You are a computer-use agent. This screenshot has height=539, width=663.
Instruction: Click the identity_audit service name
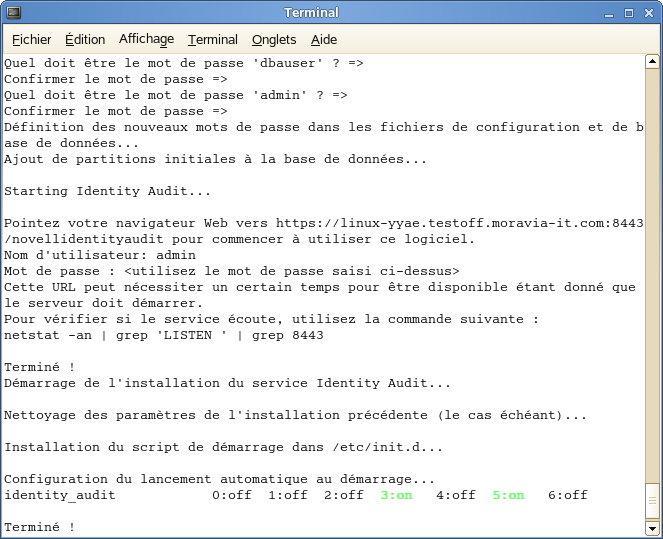point(60,495)
